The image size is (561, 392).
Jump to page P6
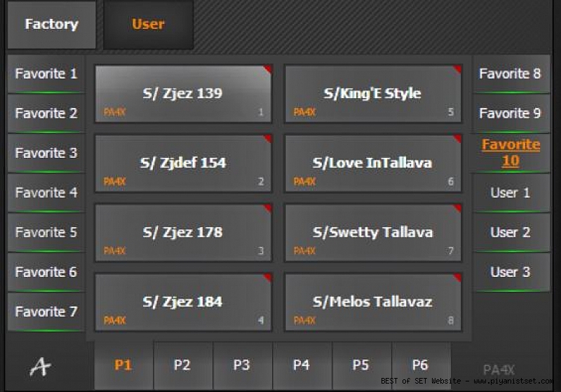coord(420,365)
